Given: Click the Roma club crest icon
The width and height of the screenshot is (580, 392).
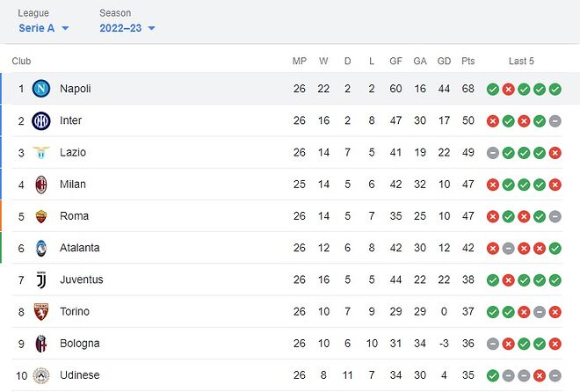Looking at the screenshot, I should point(40,216).
